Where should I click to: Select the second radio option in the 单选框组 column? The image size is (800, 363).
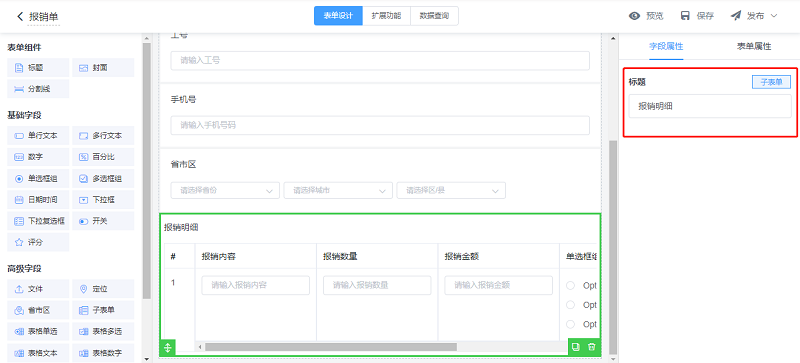tap(570, 305)
